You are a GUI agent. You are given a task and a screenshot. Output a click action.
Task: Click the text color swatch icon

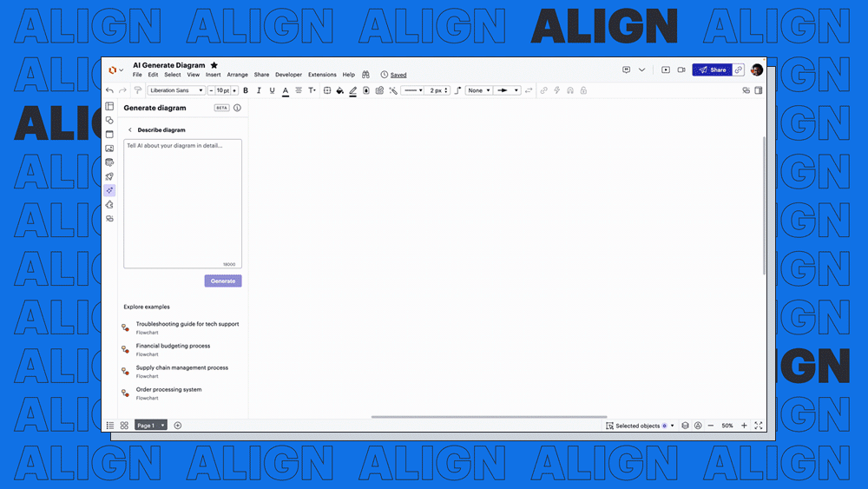tap(285, 90)
